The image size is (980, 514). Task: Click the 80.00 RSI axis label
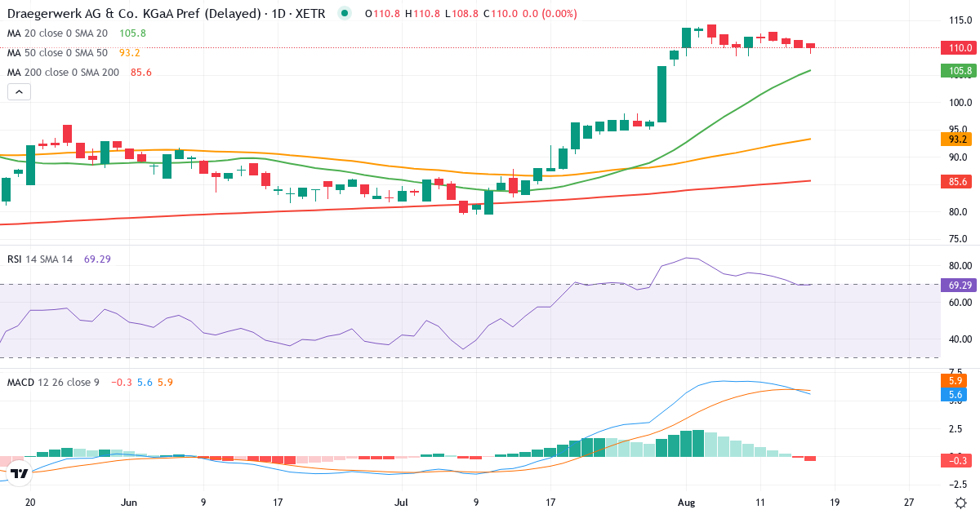959,266
